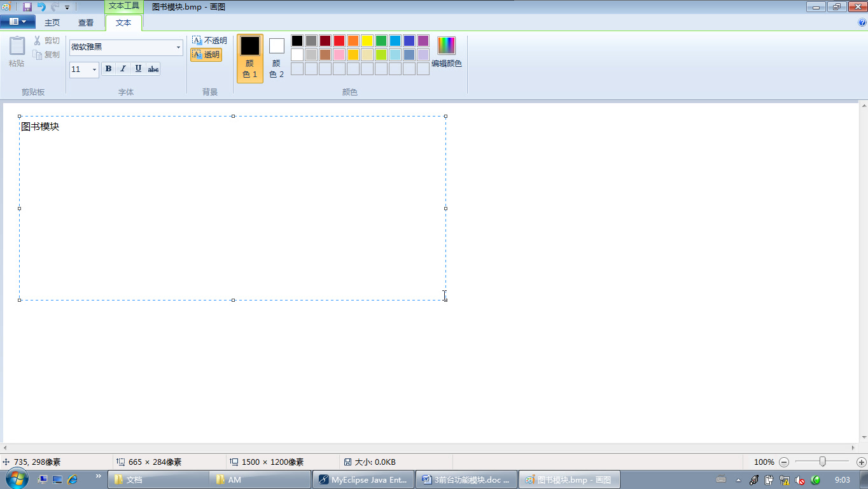868x489 pixels.
Task: Click the Undo arrow in title bar
Action: coord(41,7)
